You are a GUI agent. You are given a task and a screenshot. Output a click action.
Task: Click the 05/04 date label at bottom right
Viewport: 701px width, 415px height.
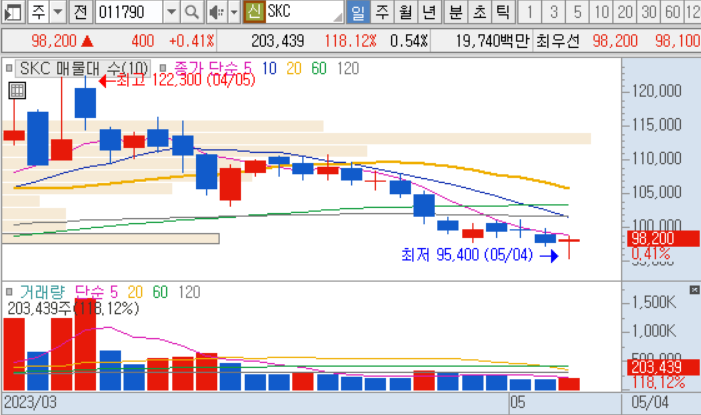[650, 402]
